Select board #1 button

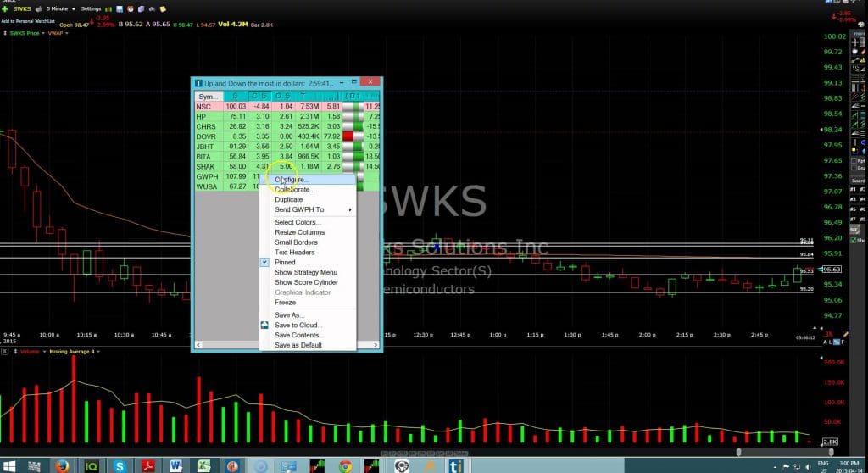[x=853, y=189]
